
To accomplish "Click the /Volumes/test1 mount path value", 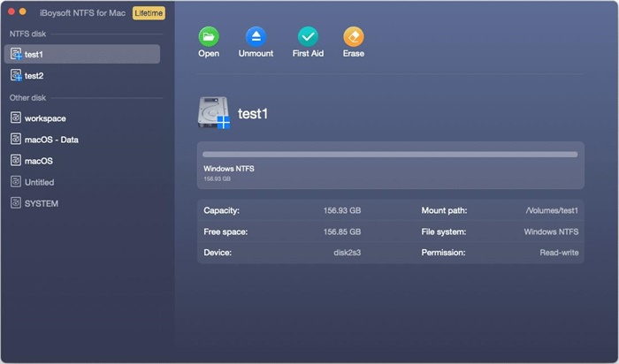I will 551,211.
